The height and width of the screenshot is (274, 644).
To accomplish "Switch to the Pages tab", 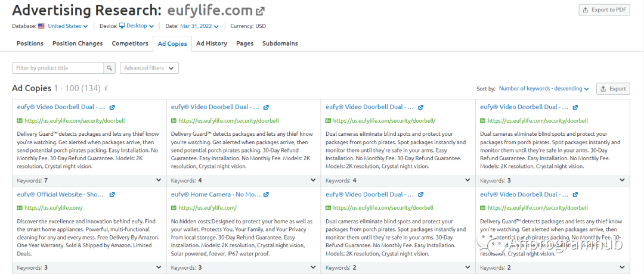I will click(245, 43).
